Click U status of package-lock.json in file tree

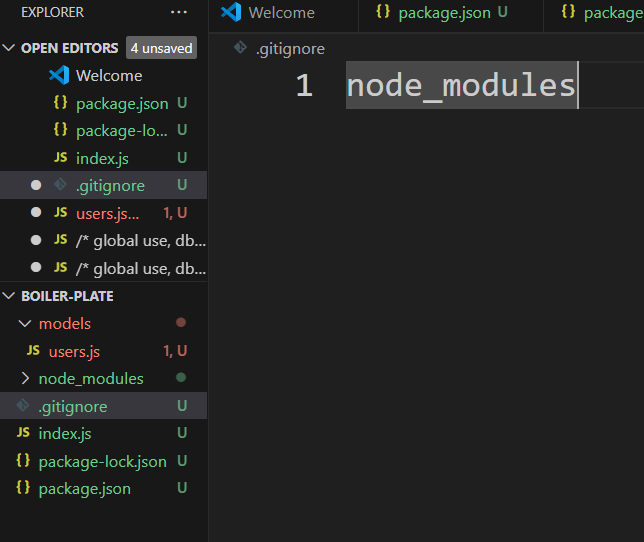pos(182,461)
